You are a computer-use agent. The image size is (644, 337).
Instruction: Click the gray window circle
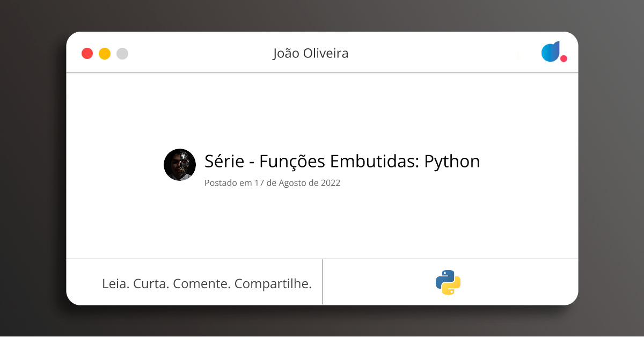pyautogui.click(x=122, y=54)
